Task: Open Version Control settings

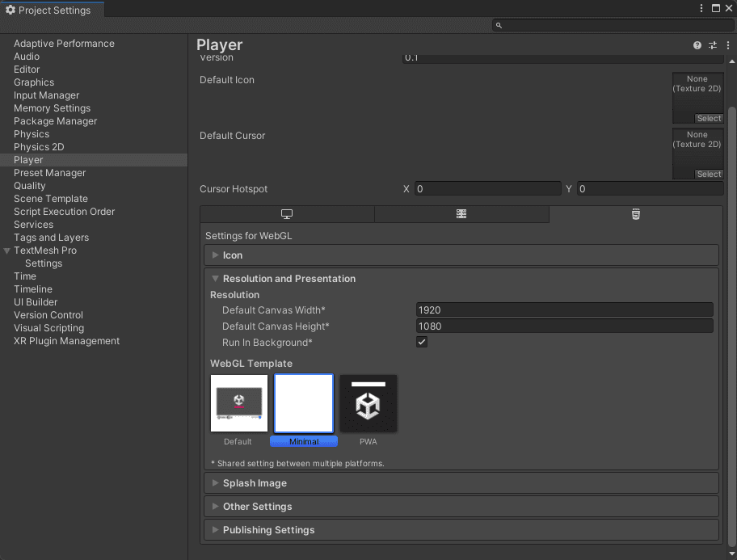Action: point(48,315)
